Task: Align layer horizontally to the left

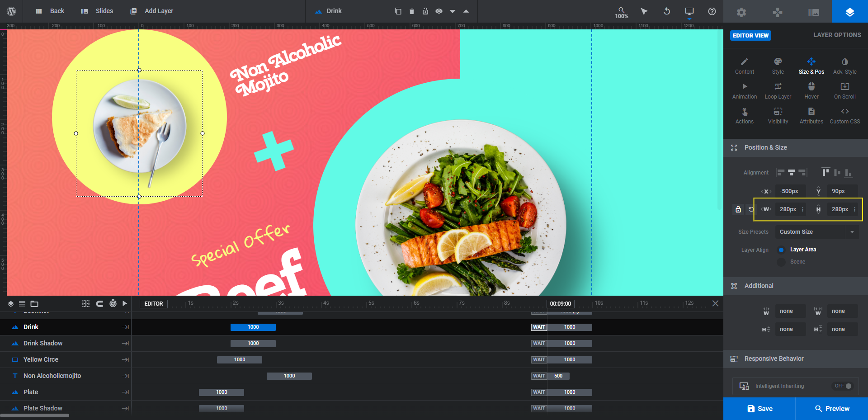Action: tap(781, 172)
